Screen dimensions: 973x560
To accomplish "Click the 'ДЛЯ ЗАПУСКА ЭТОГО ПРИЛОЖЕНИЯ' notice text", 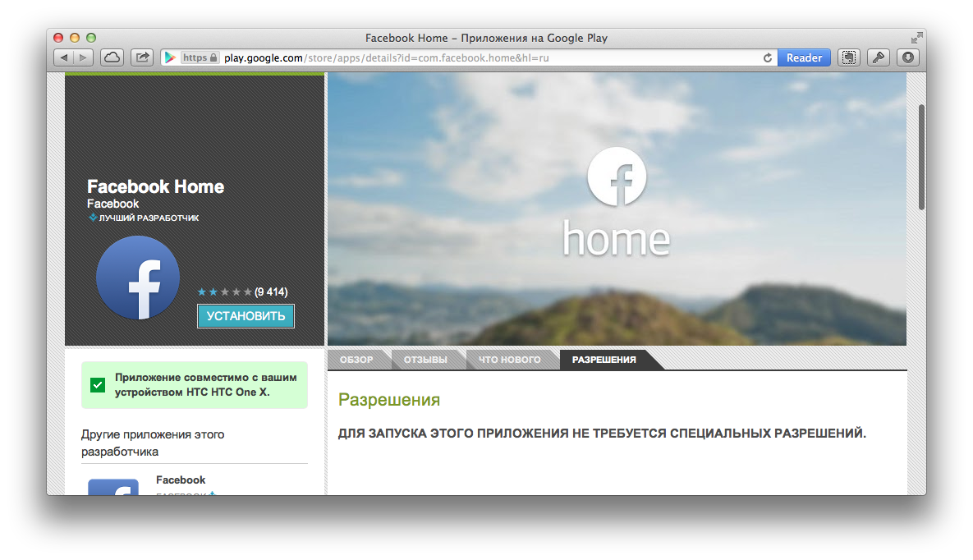I will click(602, 434).
